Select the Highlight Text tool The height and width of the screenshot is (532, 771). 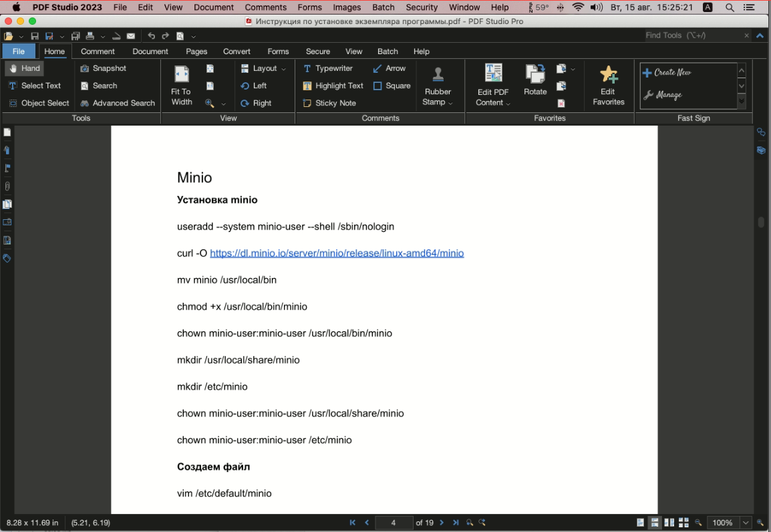[x=333, y=86]
